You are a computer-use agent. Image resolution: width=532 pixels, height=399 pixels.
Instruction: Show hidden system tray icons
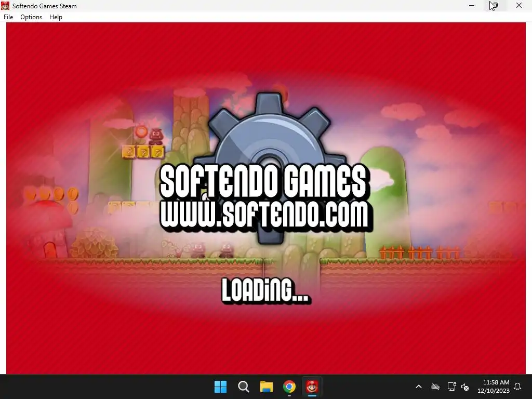coord(419,387)
